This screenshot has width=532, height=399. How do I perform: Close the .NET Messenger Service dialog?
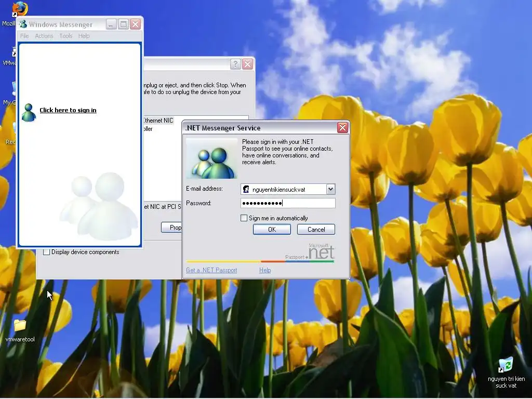(x=342, y=128)
